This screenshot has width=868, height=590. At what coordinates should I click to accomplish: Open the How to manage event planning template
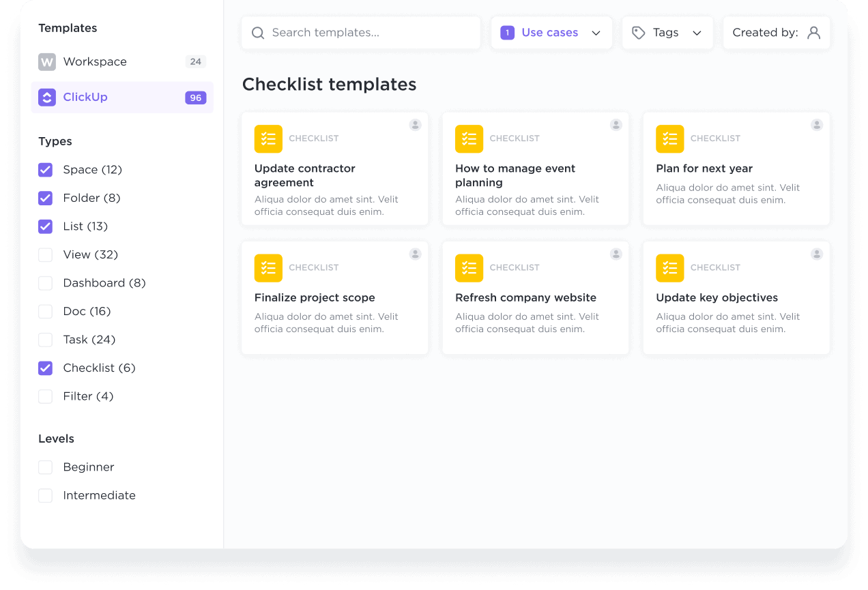515,175
